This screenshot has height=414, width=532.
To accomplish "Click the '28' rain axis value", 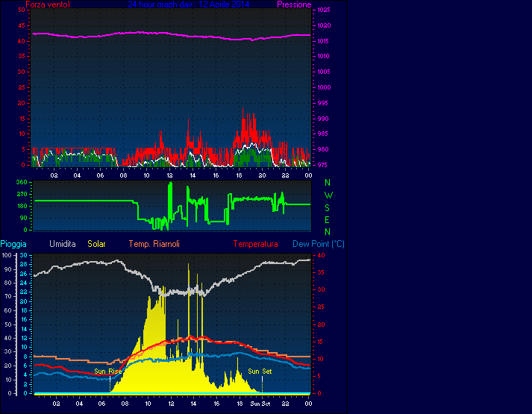I will coord(23,264).
